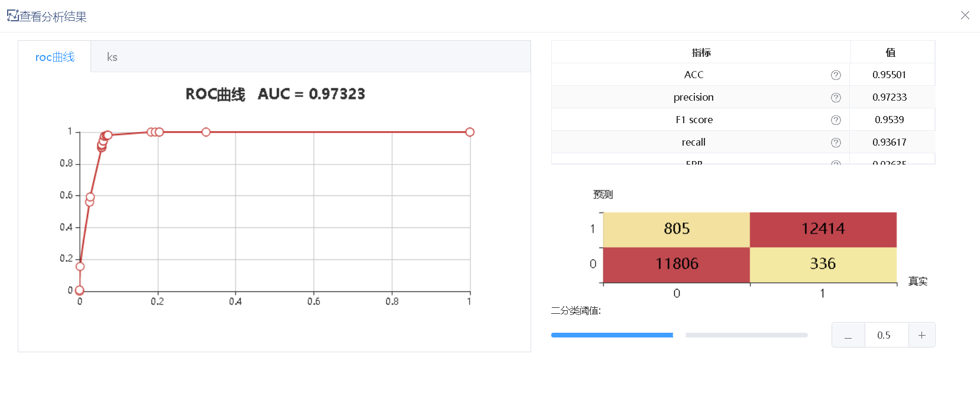Increase threshold with the plus button

[921, 335]
